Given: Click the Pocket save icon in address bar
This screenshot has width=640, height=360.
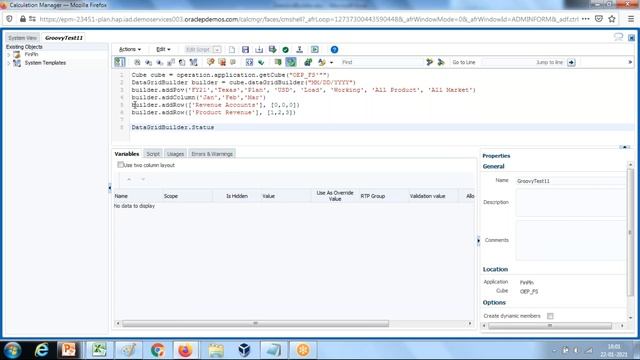Looking at the screenshot, I should 599,19.
